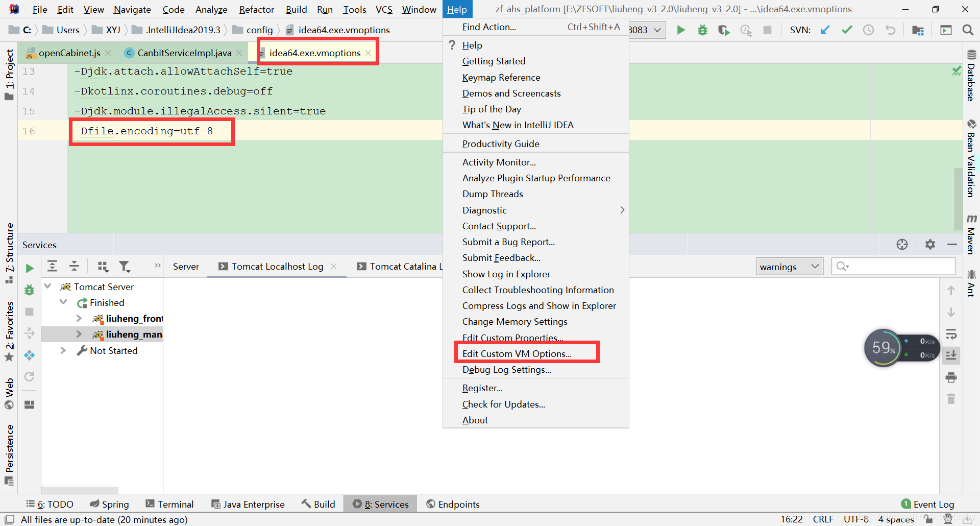Screen dimensions: 980x526
Task: Hide Services panel with minus icon
Action: [952, 245]
